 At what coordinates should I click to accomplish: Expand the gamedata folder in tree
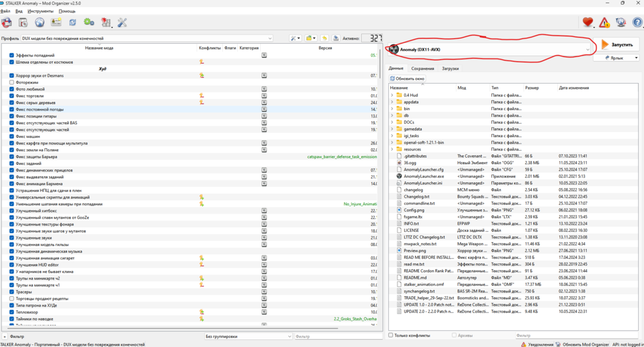(x=392, y=129)
